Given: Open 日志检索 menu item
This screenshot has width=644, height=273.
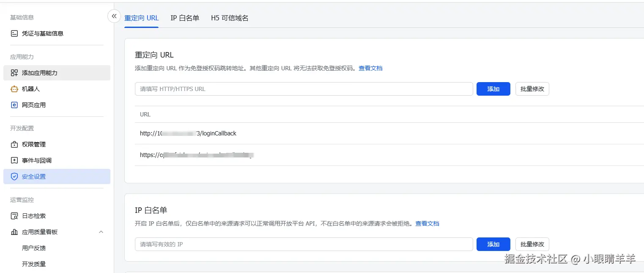Looking at the screenshot, I should pyautogui.click(x=57, y=216).
